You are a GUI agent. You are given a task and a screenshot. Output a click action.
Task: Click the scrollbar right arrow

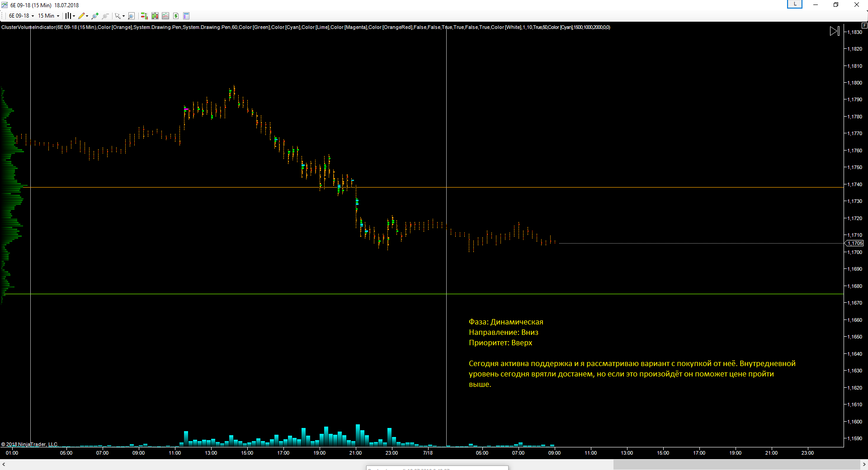[x=864, y=464]
